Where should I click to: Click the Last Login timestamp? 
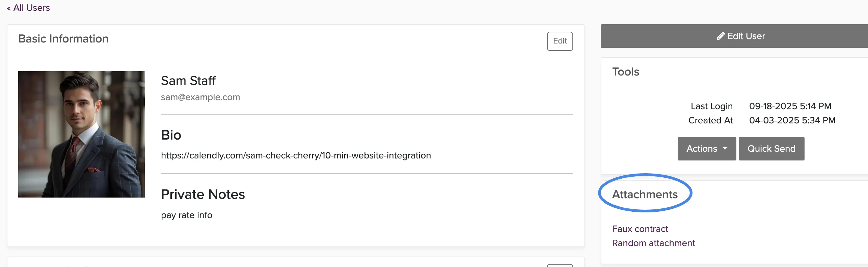click(790, 106)
